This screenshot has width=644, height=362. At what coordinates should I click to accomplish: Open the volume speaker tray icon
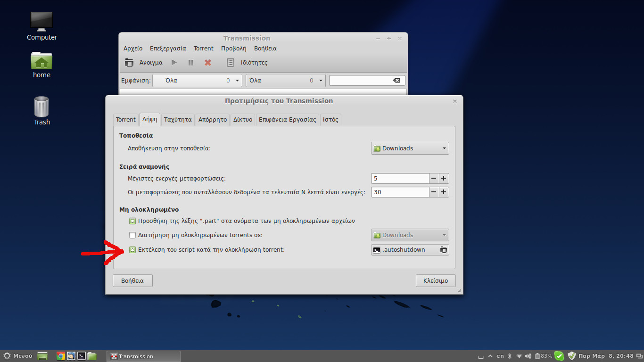click(528, 356)
